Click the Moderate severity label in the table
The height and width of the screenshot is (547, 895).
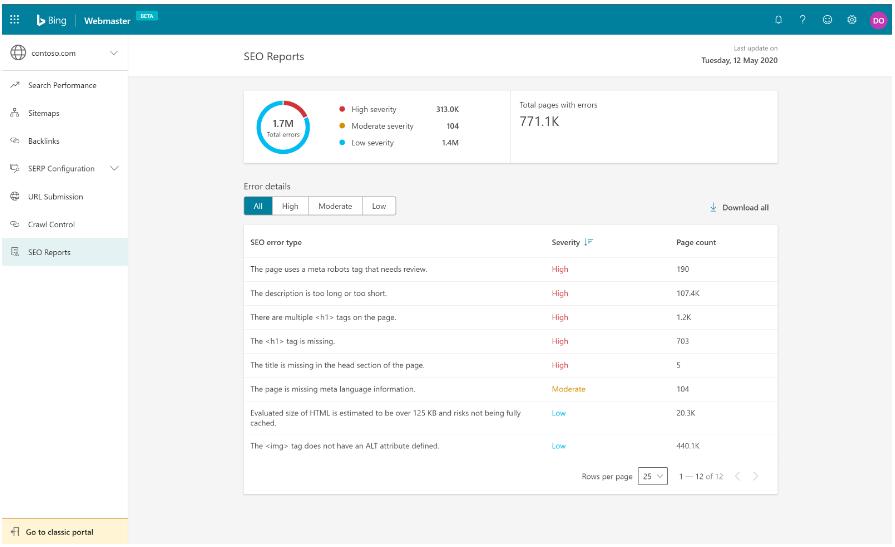(569, 389)
